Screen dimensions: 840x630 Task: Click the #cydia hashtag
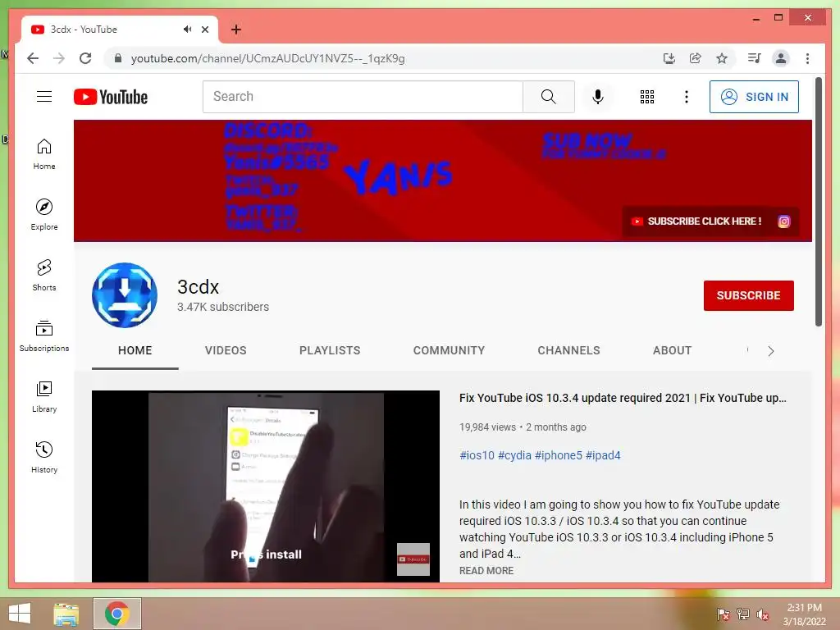click(514, 455)
